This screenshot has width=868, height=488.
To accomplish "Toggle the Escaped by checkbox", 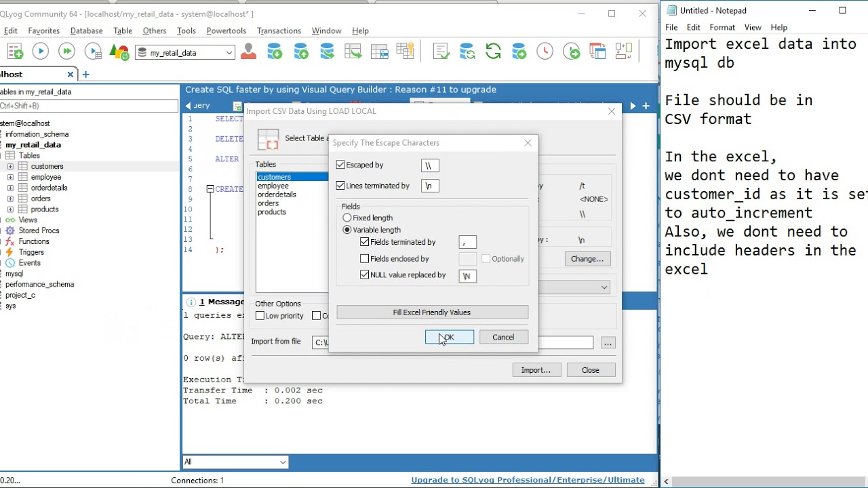I will [340, 165].
